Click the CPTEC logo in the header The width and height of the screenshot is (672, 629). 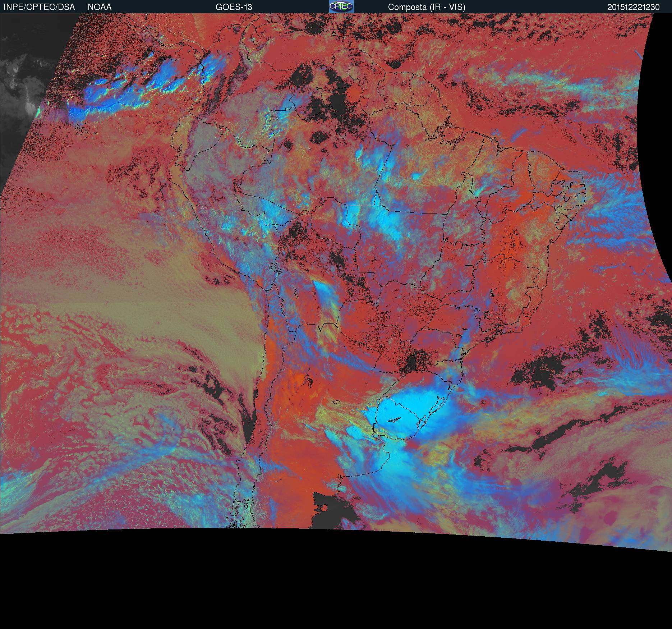[341, 6]
